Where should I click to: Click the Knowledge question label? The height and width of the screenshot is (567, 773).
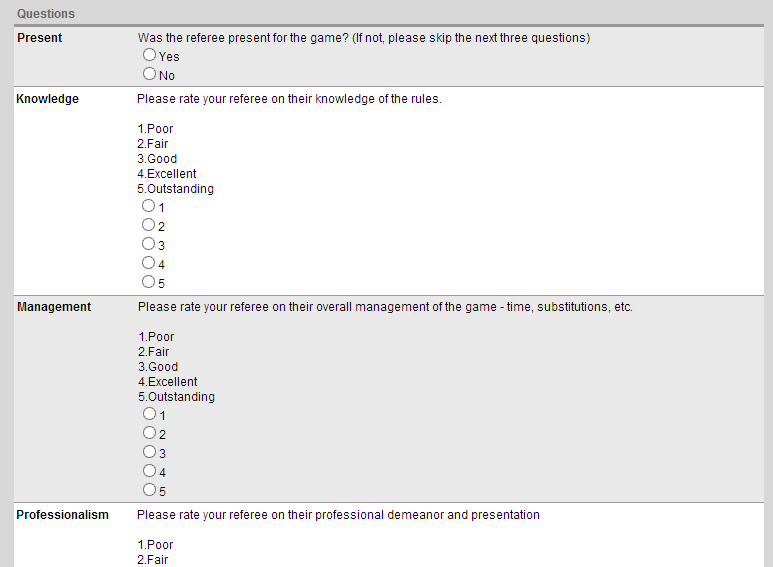click(47, 99)
